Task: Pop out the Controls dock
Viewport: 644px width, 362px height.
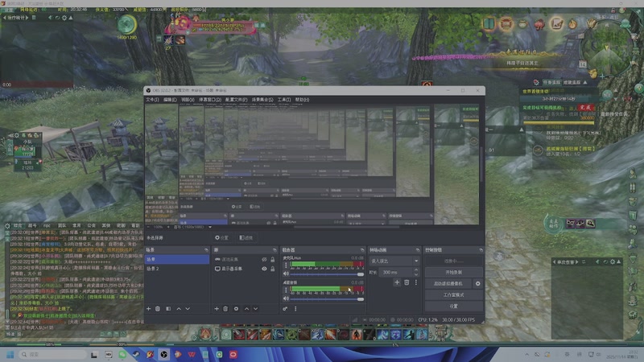Action: pos(481,250)
